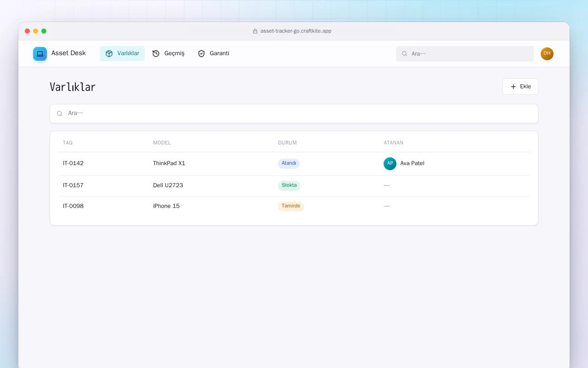Click the magnifier icon in Varlıklar search field
The width and height of the screenshot is (588, 368).
pyautogui.click(x=60, y=114)
